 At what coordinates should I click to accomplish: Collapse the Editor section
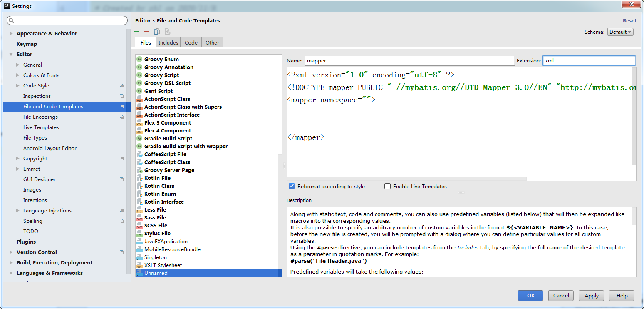(10, 54)
